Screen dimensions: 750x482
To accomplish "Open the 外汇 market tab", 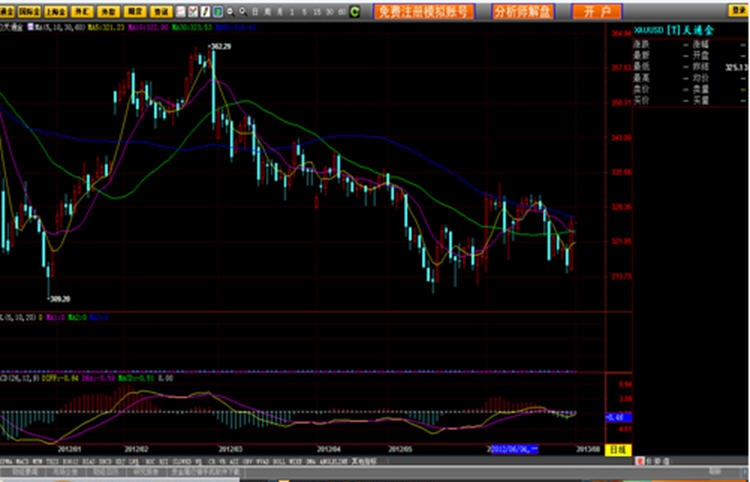I will (x=82, y=11).
